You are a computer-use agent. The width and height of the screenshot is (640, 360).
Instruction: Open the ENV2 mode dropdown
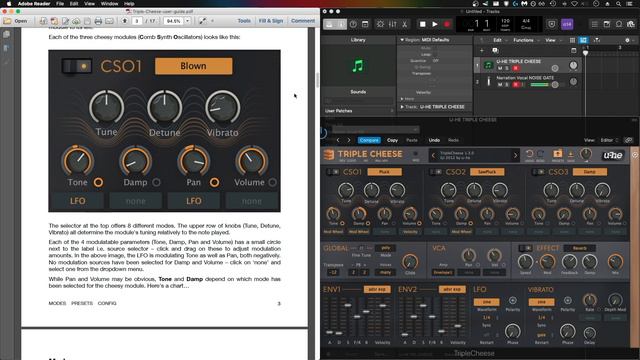[452, 289]
